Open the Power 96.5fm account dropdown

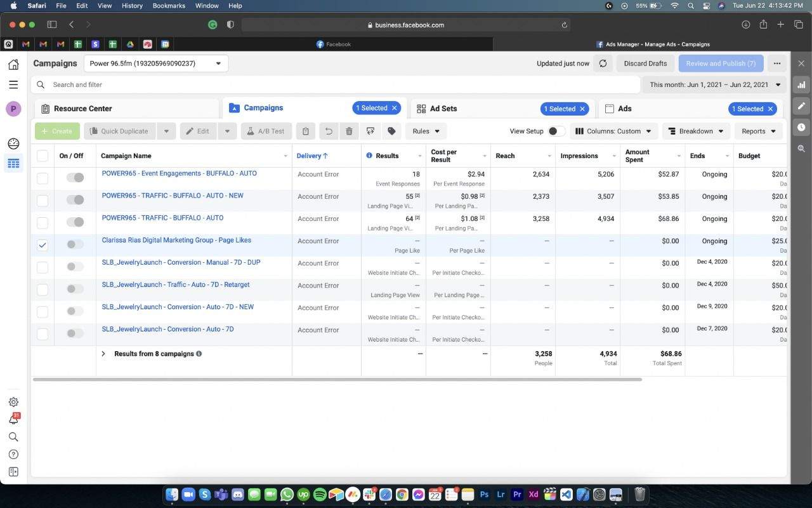point(156,63)
